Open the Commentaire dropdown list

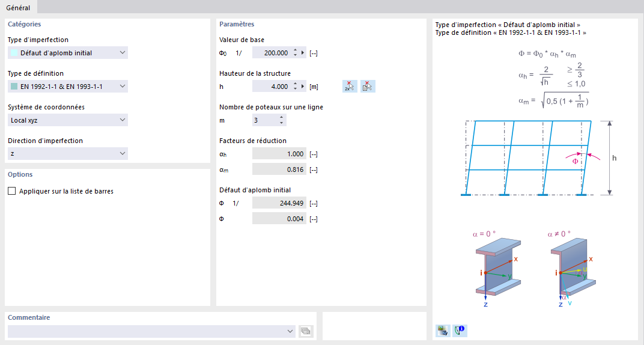pyautogui.click(x=290, y=331)
